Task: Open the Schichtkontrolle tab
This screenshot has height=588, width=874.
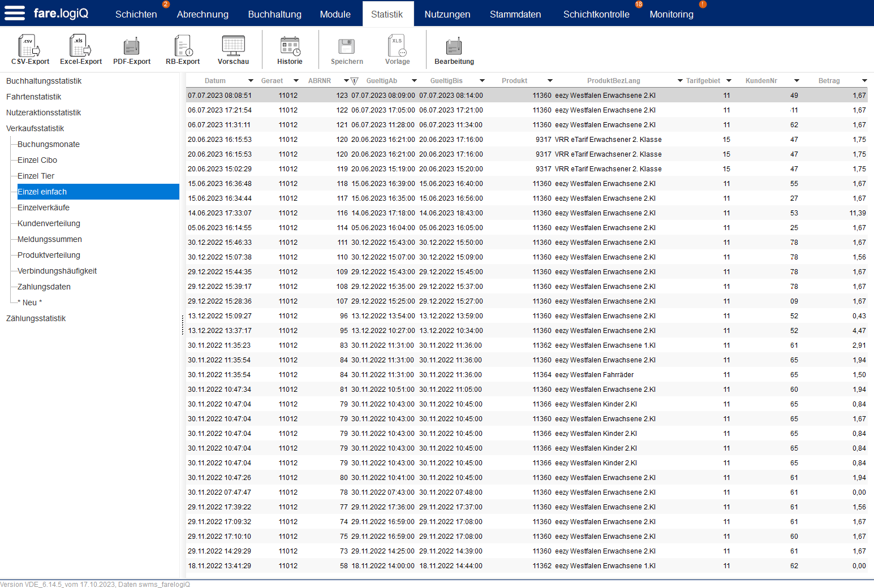Action: click(x=596, y=14)
